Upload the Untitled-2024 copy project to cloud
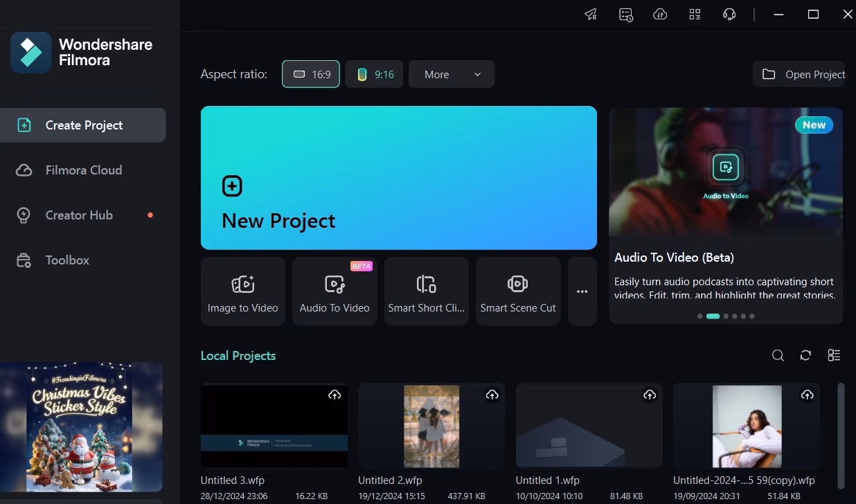This screenshot has width=856, height=504. [x=808, y=395]
